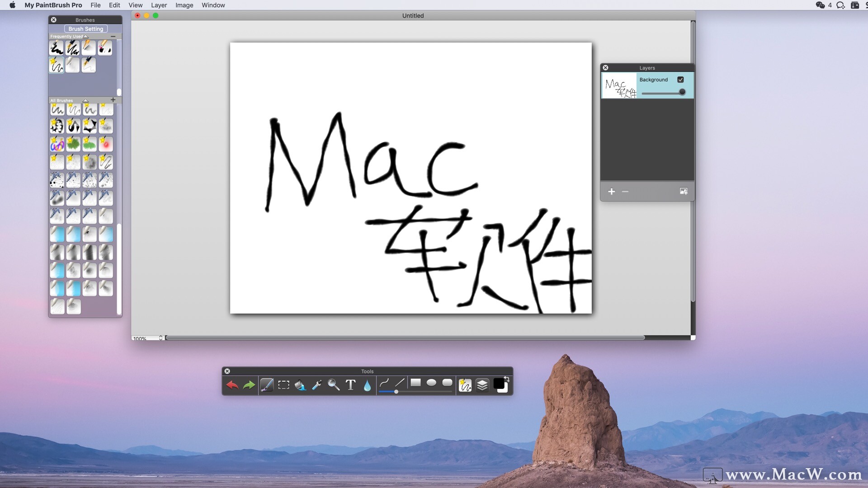Activate the Magnifier zoom tool

[x=334, y=385]
